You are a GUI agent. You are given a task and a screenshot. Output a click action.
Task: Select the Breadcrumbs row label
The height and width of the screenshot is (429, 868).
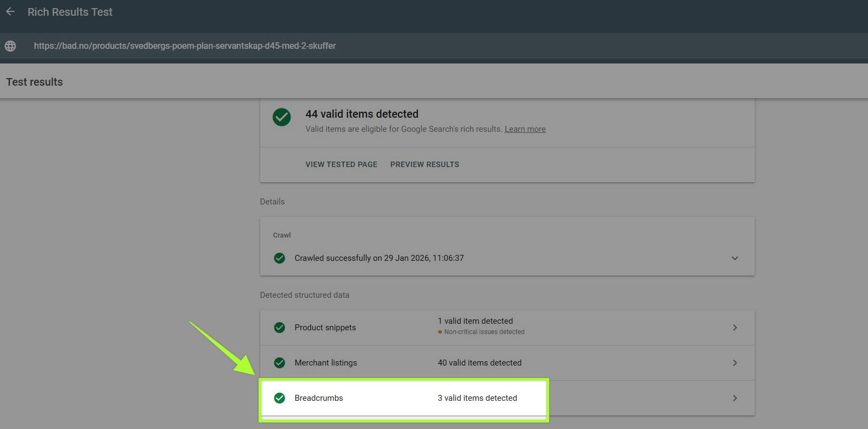[319, 398]
